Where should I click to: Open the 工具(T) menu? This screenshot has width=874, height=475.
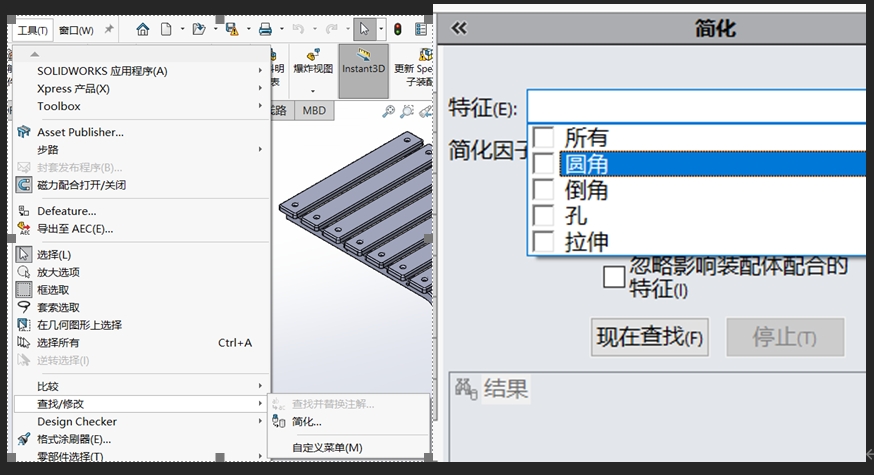32,30
